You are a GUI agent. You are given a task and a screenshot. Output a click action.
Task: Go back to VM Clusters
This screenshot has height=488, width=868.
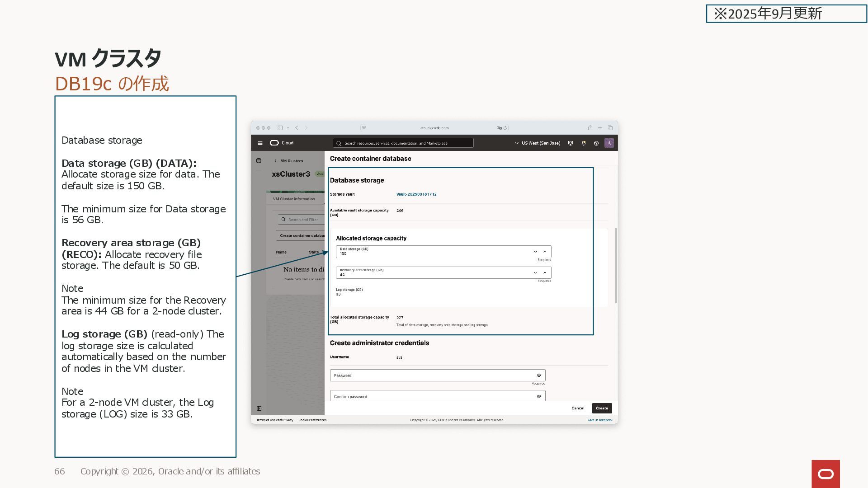pos(288,161)
